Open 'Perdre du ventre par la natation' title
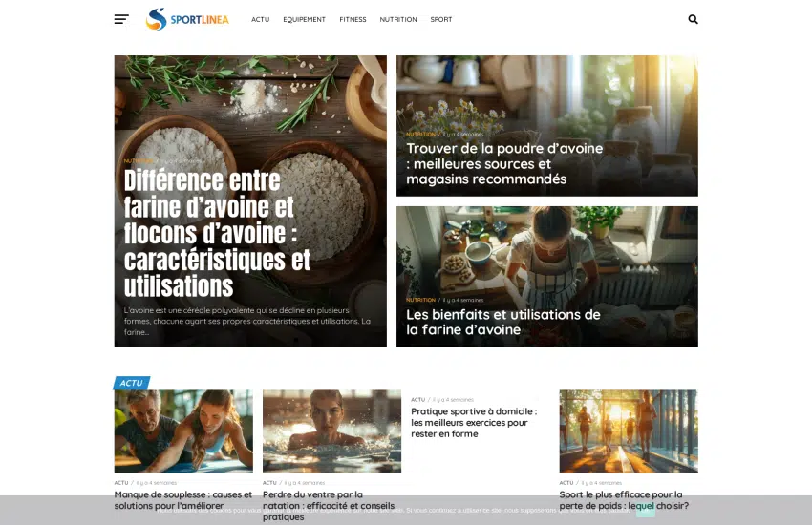The height and width of the screenshot is (525, 812). tap(329, 505)
